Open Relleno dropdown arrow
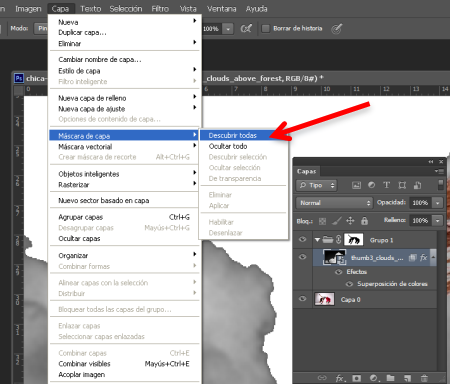This screenshot has width=450, height=384. click(437, 220)
